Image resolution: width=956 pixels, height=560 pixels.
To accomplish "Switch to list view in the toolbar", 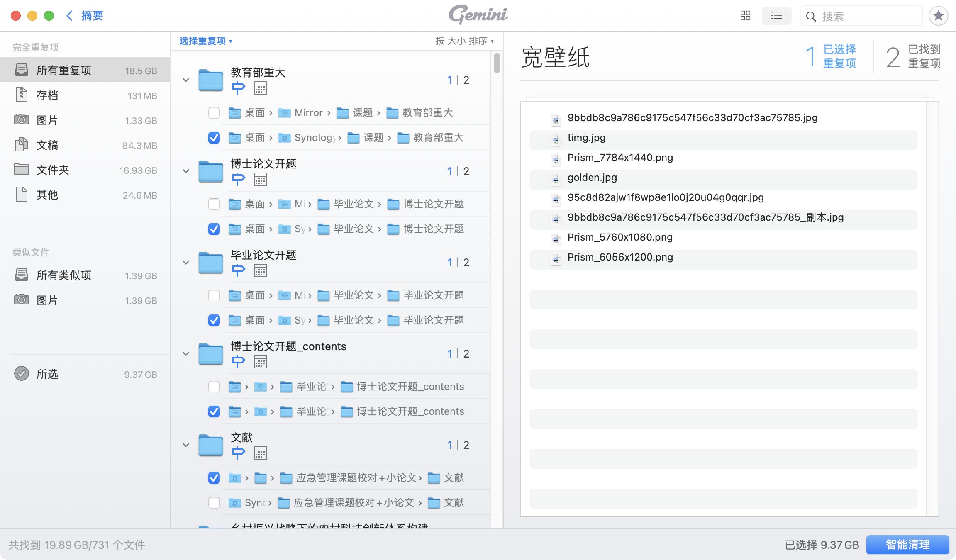I will click(x=776, y=15).
